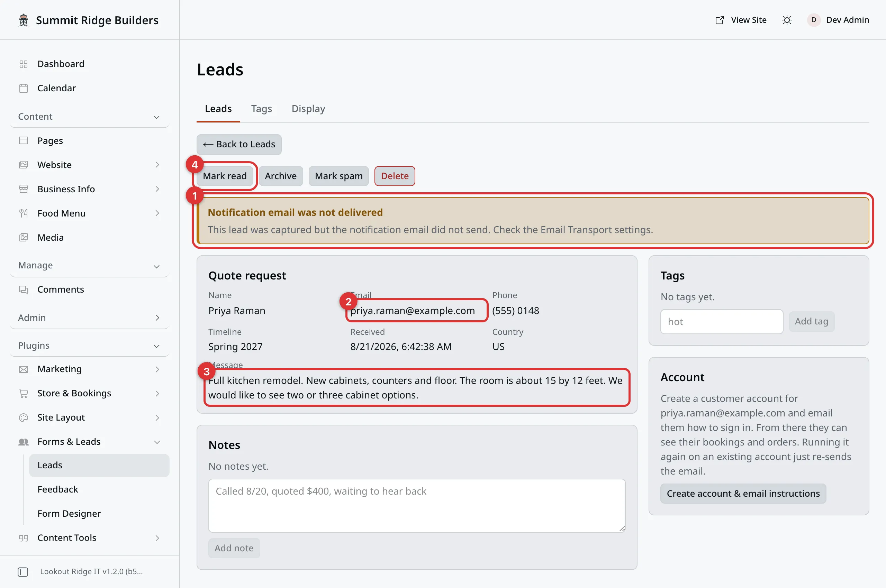Open Leads in the sidebar submenu

(99, 465)
